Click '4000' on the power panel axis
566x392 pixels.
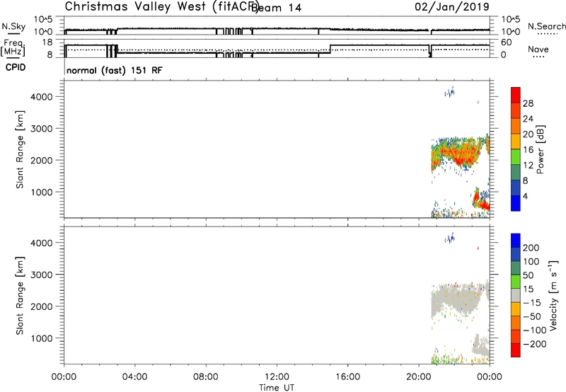(x=41, y=97)
